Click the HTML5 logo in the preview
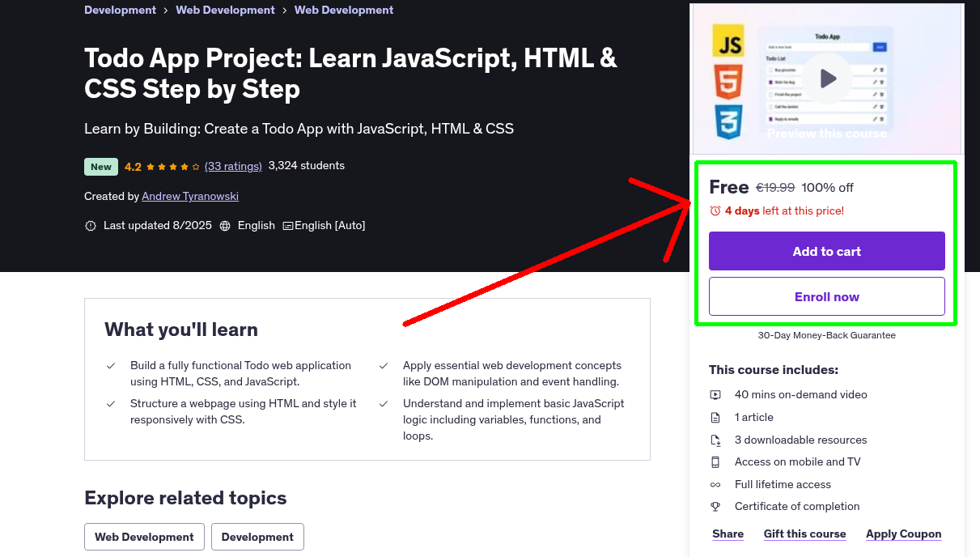980x557 pixels. coord(728,81)
